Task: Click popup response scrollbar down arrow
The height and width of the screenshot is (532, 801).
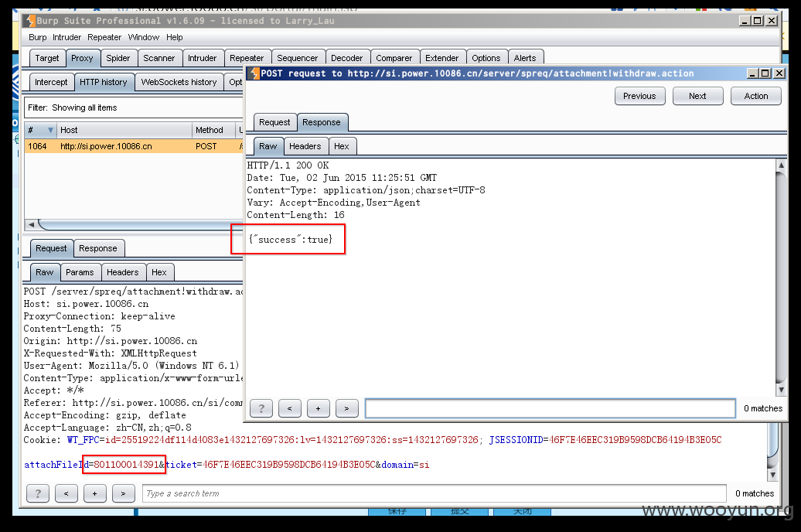Action: point(781,390)
